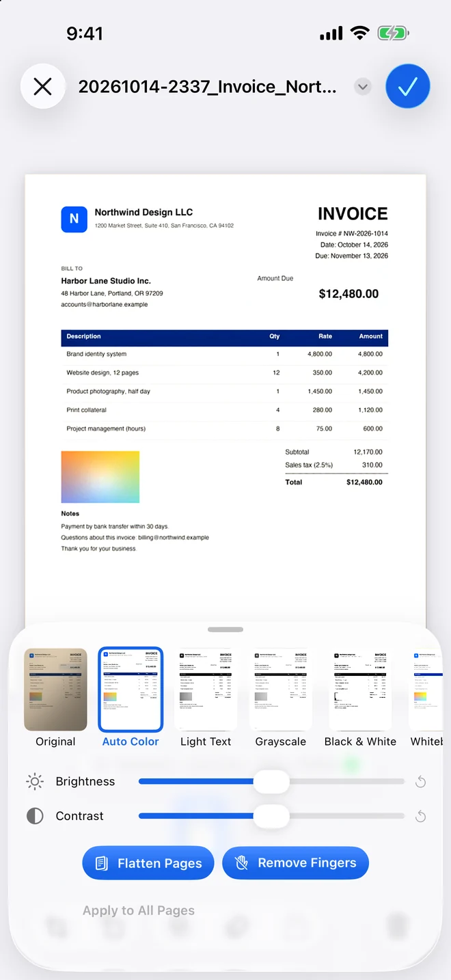Viewport: 451px width, 980px height.
Task: Tap the X cancel button
Action: pos(43,87)
